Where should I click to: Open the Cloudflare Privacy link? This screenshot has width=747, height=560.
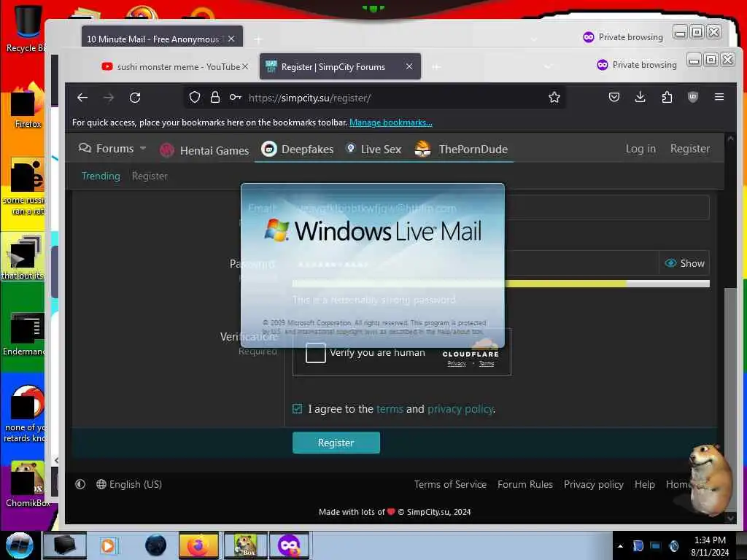(457, 364)
